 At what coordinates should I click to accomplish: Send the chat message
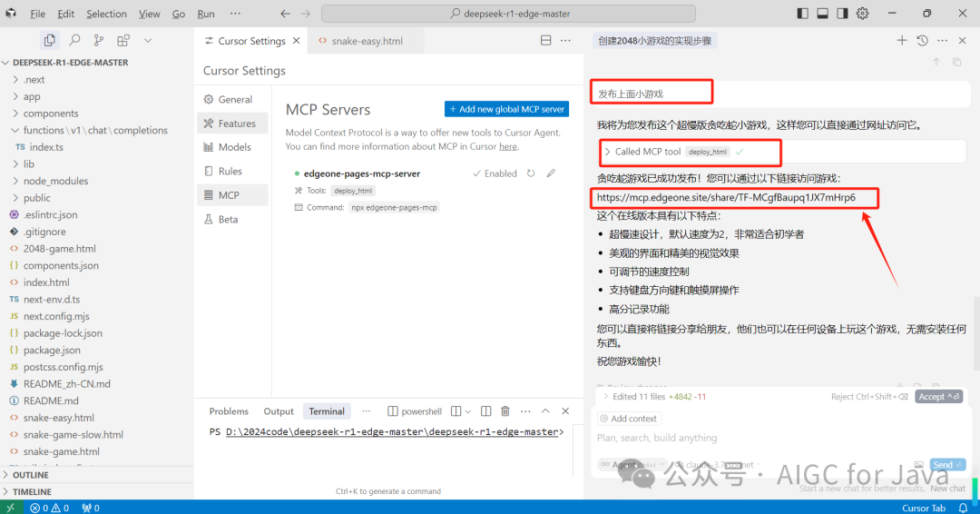click(x=947, y=465)
